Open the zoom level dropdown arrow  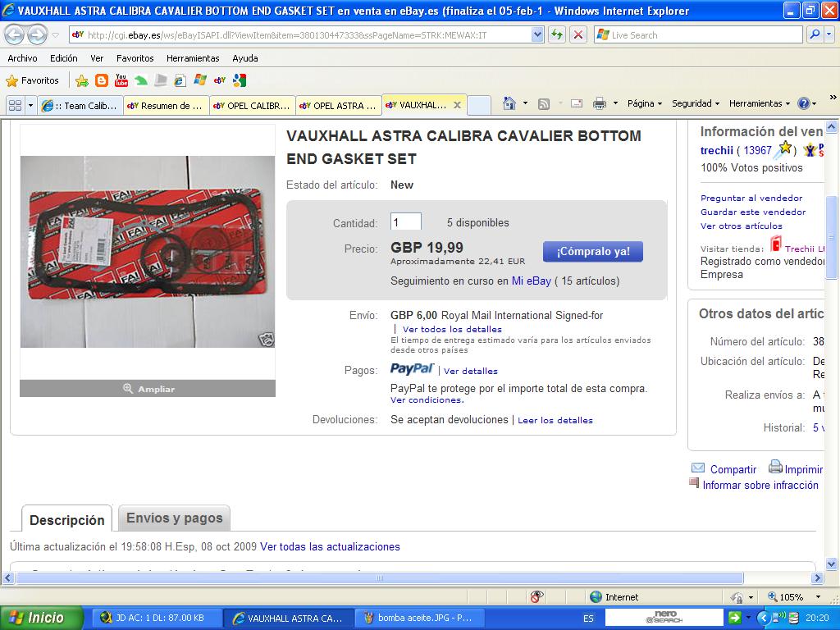pyautogui.click(x=818, y=597)
